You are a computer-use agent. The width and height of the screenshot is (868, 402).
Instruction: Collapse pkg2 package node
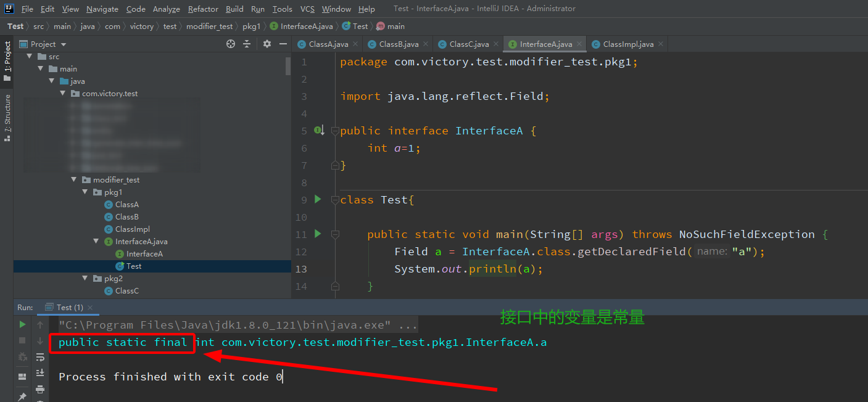(x=85, y=278)
